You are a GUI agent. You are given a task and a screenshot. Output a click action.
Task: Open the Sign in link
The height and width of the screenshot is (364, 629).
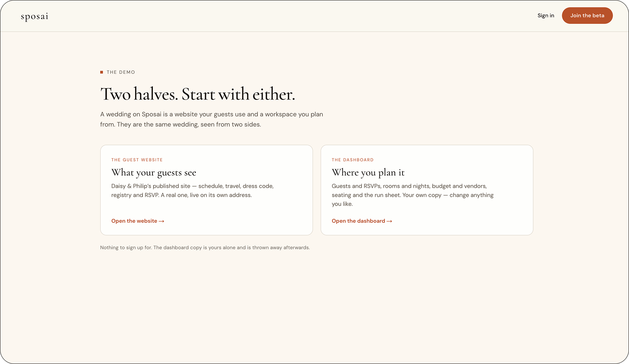click(546, 16)
